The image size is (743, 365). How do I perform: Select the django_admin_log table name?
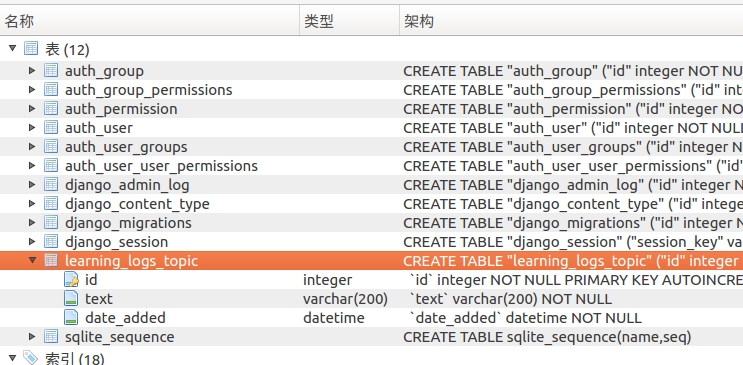(127, 185)
